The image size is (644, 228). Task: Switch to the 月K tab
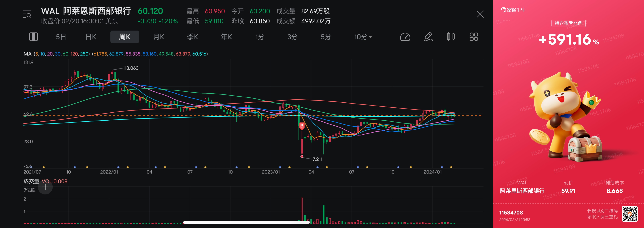159,37
